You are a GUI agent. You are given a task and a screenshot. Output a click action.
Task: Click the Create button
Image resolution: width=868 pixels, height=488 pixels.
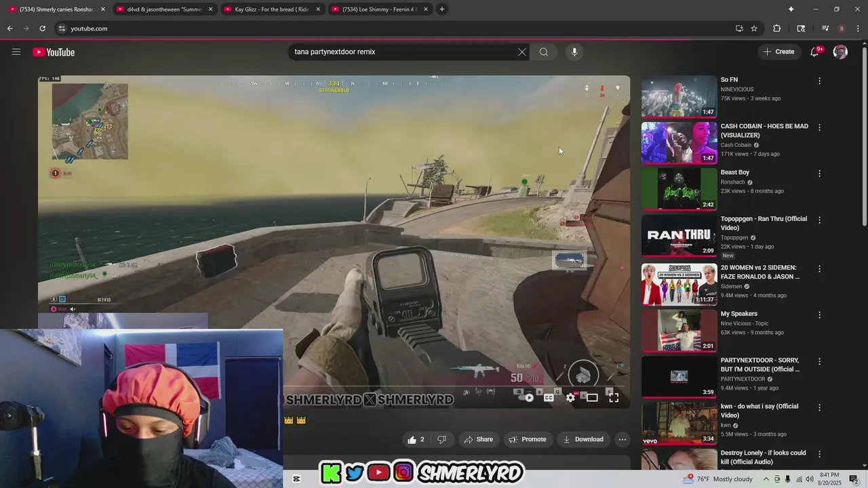[x=778, y=52]
